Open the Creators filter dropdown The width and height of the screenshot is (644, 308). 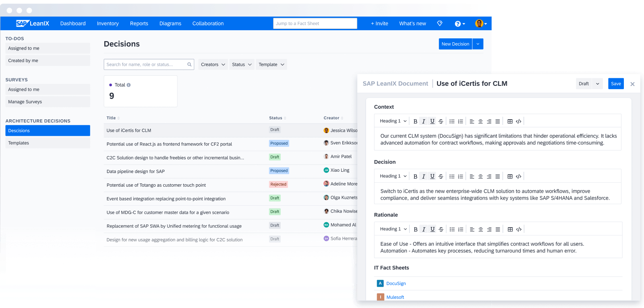point(213,65)
